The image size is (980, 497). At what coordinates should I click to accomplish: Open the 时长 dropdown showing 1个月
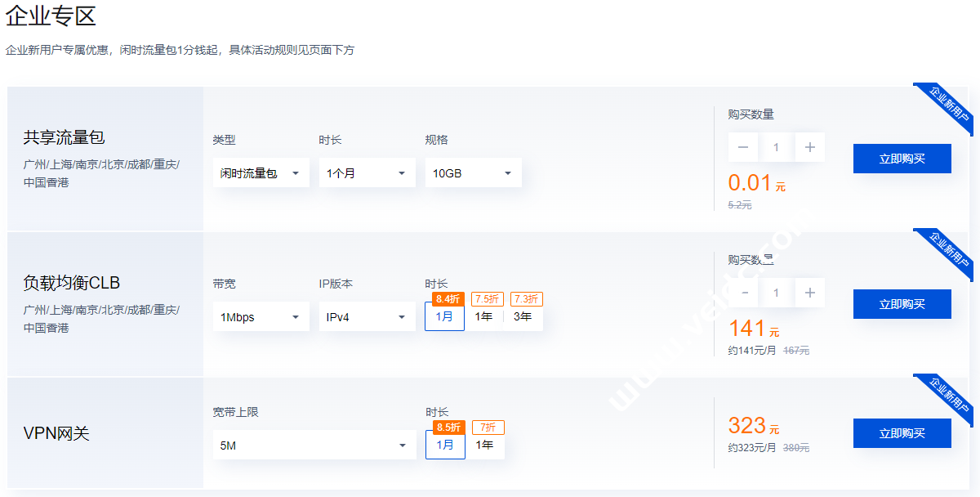click(367, 173)
